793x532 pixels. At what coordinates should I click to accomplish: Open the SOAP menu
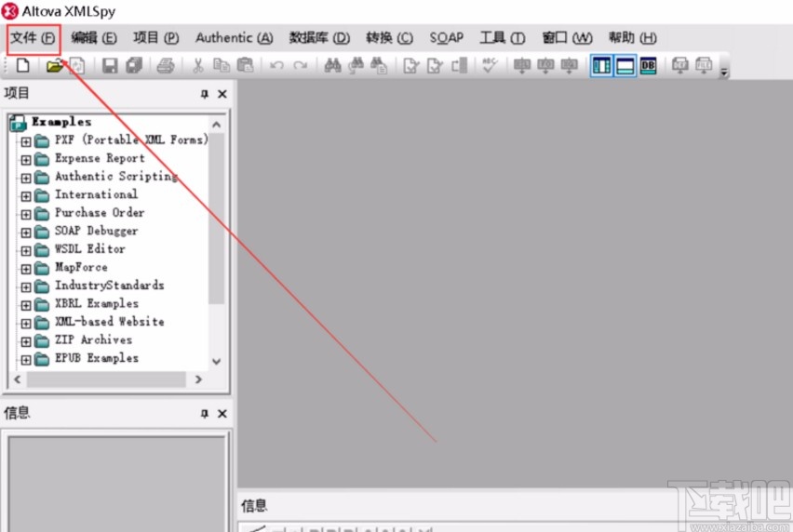pos(447,38)
